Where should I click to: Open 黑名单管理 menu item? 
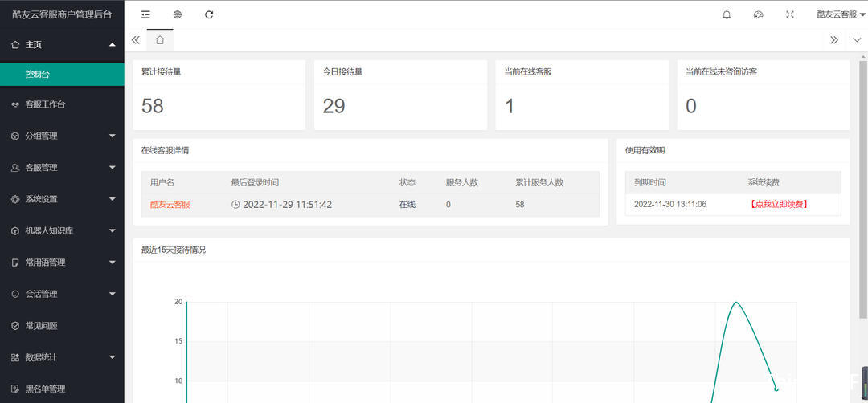pyautogui.click(x=62, y=389)
